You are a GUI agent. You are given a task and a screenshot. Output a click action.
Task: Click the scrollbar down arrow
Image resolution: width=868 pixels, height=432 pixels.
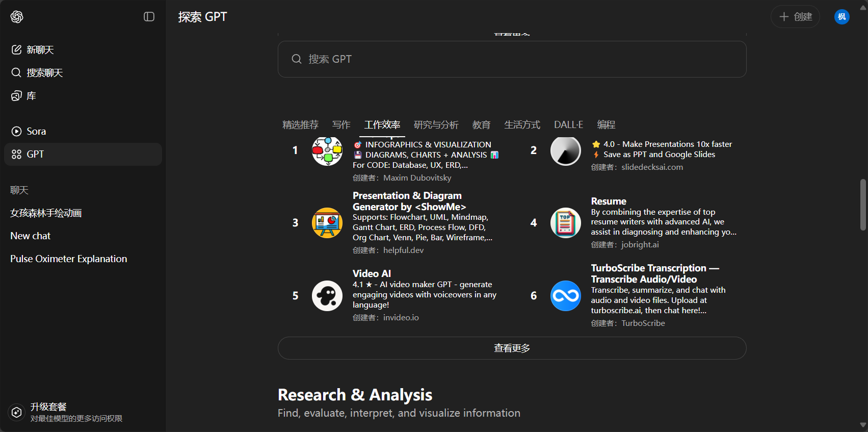tap(863, 424)
